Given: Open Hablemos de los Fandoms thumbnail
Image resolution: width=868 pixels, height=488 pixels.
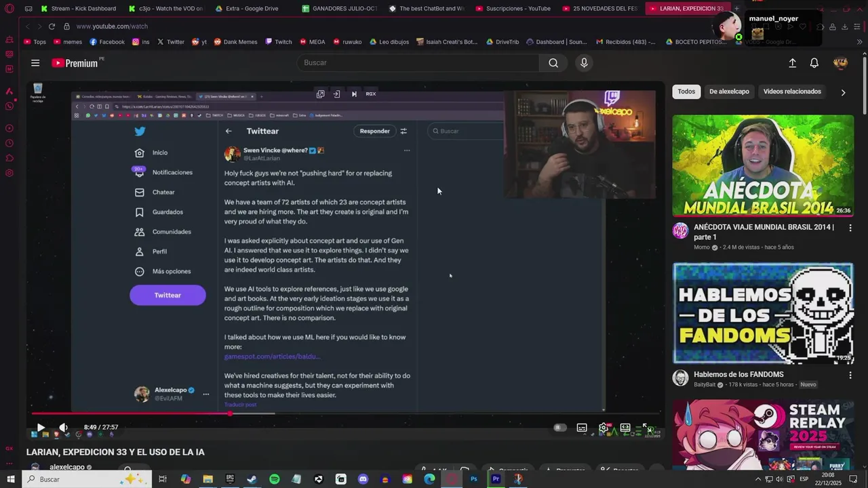Looking at the screenshot, I should pos(763,313).
